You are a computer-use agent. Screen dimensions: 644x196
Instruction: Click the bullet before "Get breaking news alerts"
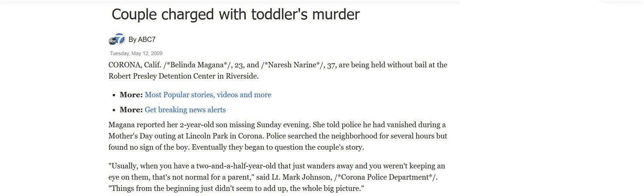tap(114, 110)
